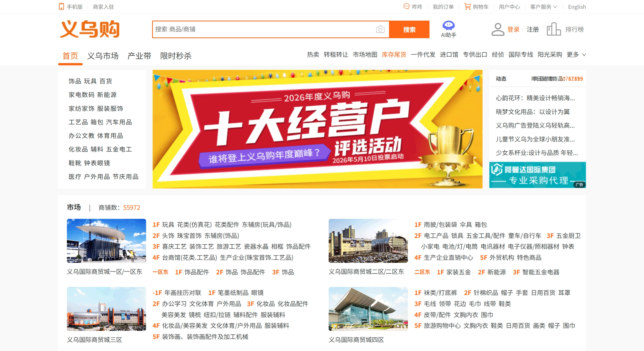Open the 十大经营户 banner
644x351 pixels.
(317, 129)
